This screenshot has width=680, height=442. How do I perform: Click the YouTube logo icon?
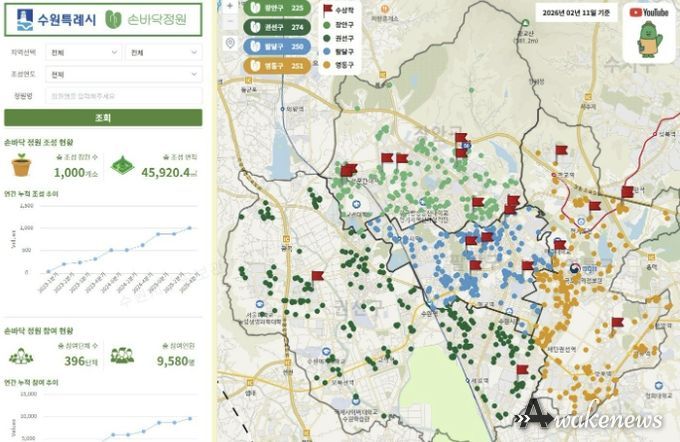point(649,12)
